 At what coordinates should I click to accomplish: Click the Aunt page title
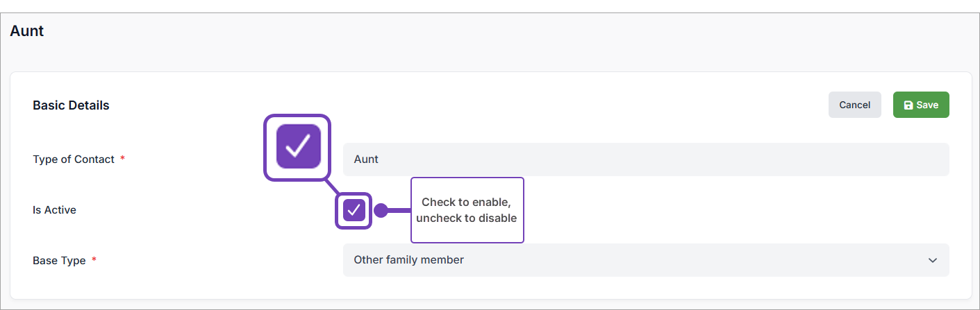tap(27, 31)
